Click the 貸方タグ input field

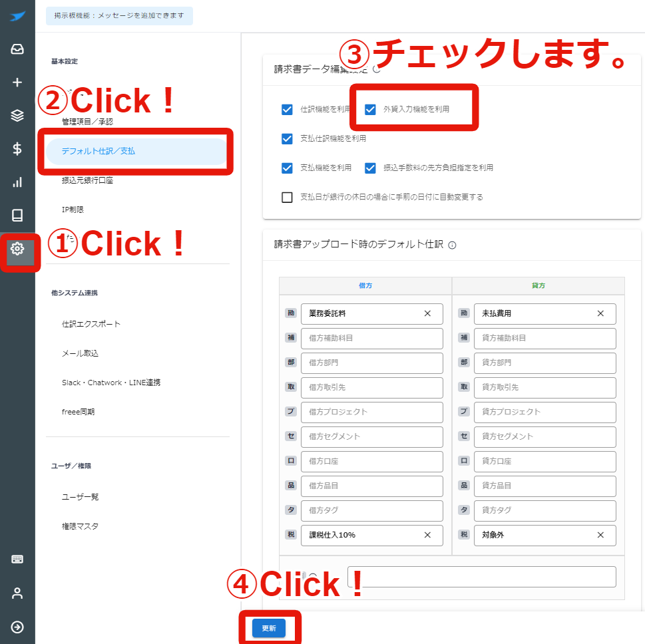coord(545,510)
